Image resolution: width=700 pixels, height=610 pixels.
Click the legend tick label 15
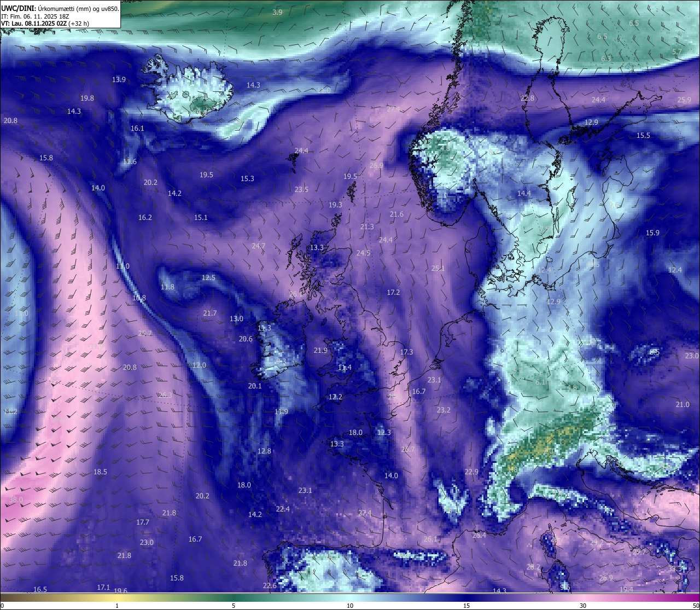point(466,606)
